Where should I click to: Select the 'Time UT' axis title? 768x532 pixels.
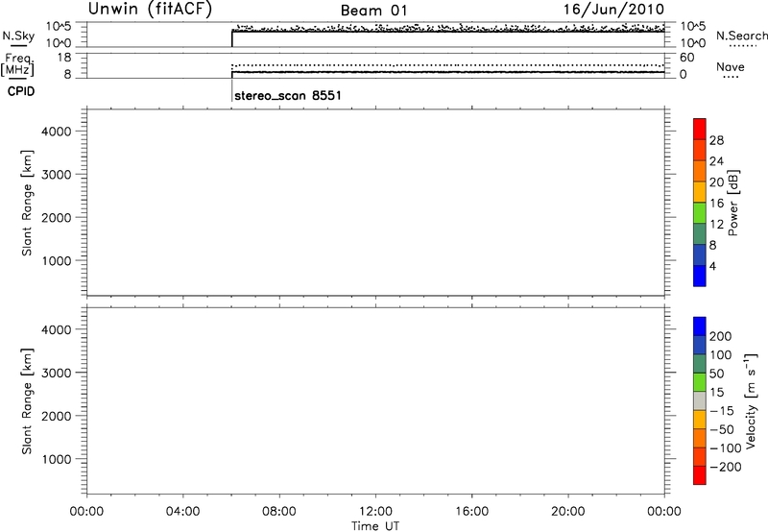pyautogui.click(x=375, y=526)
